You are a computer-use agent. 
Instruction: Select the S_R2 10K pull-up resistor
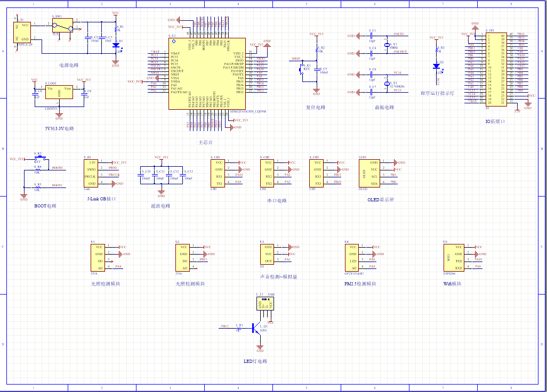pos(317,50)
